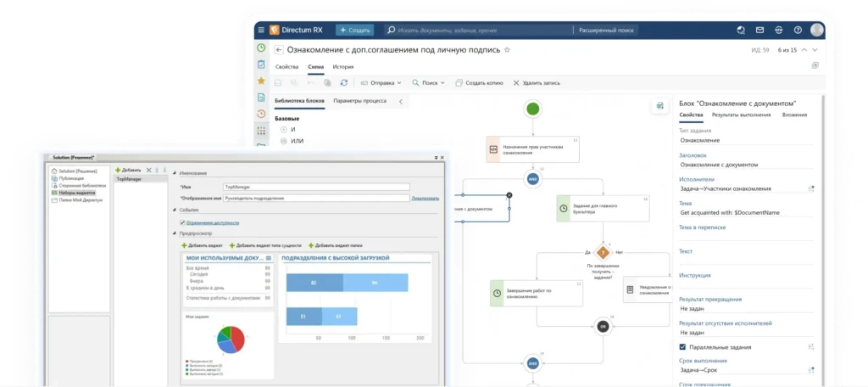Click the green start node on diagram
868x387 pixels.
point(532,109)
